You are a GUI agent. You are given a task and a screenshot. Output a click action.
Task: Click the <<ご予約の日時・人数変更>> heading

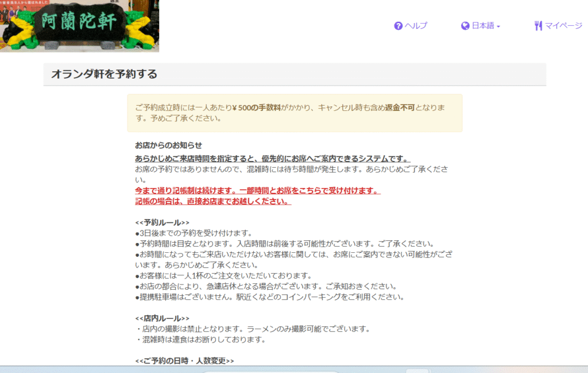184,361
